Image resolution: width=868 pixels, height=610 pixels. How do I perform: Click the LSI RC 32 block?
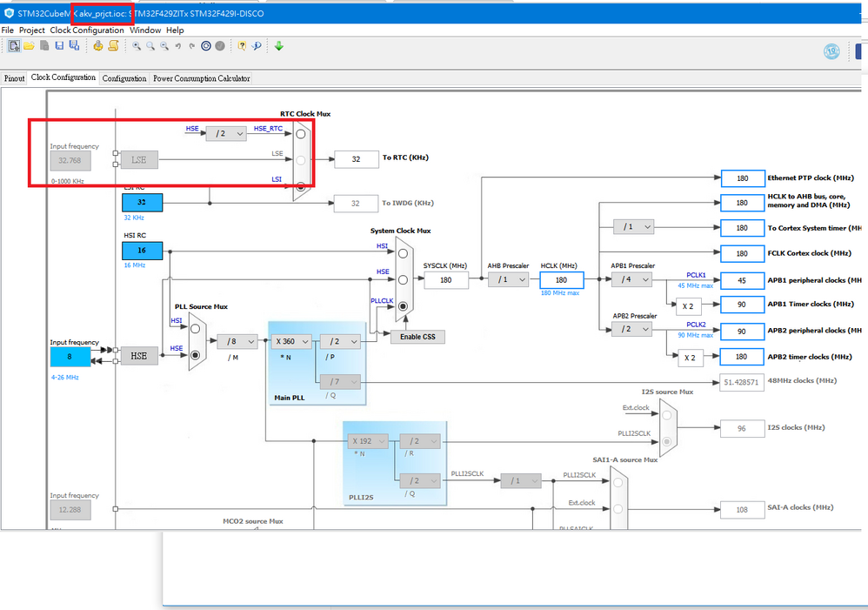[143, 202]
